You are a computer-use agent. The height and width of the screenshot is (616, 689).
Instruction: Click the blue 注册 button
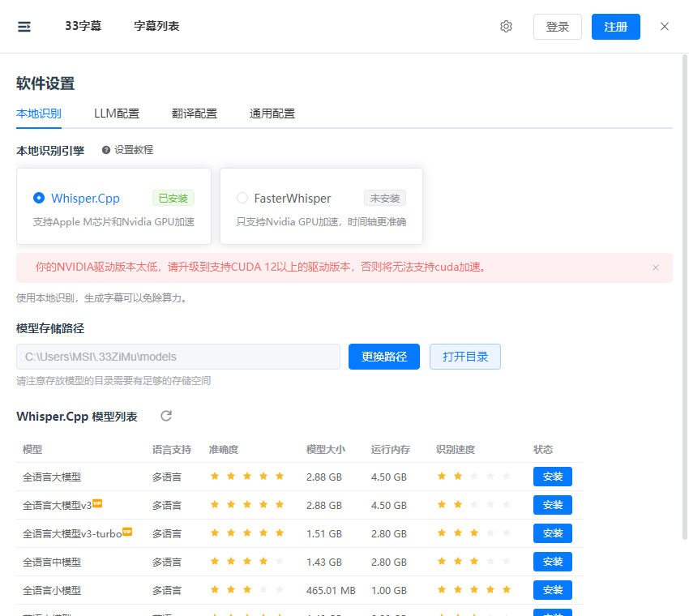[615, 27]
